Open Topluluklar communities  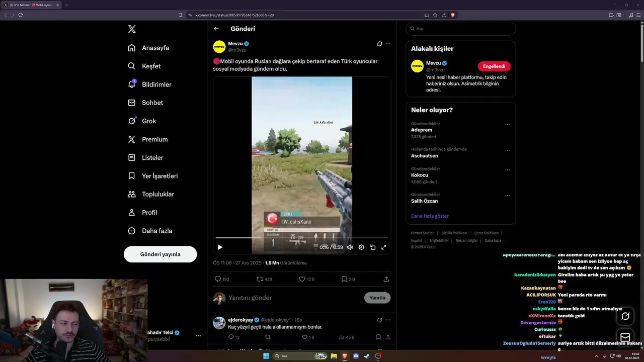click(x=151, y=194)
